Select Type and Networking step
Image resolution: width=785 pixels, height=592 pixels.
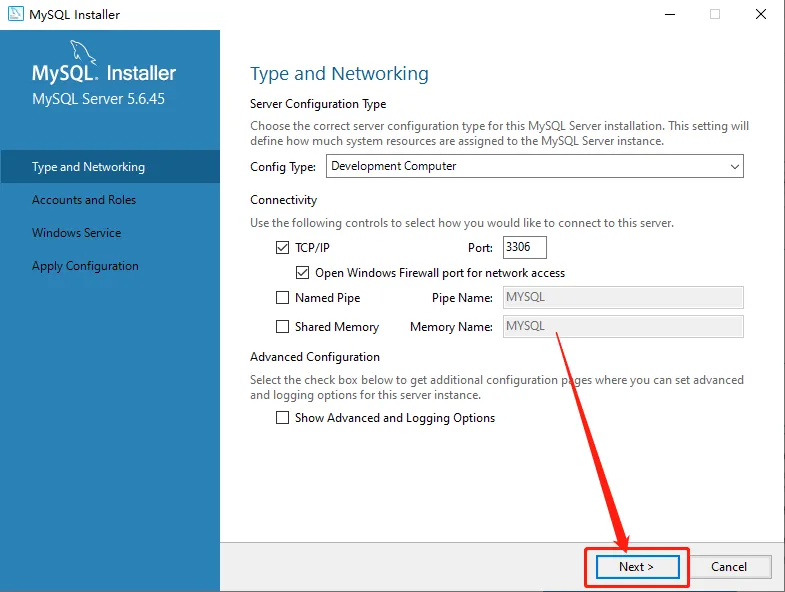110,166
